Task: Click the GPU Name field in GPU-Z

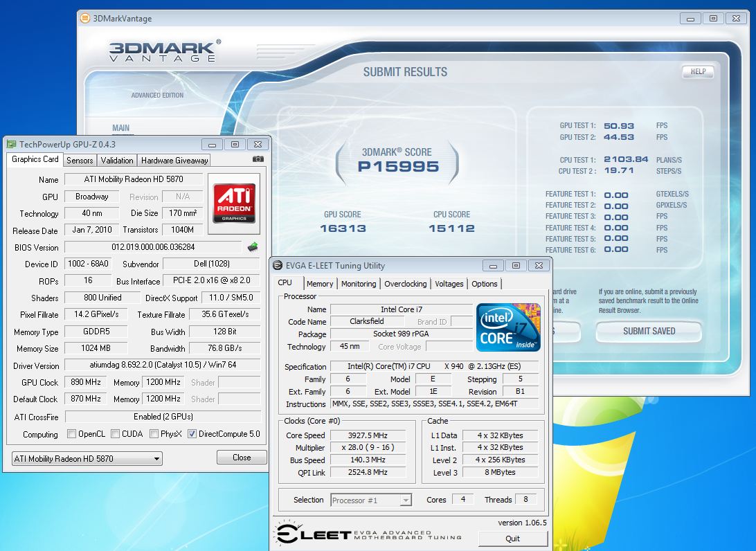Action: [x=134, y=179]
